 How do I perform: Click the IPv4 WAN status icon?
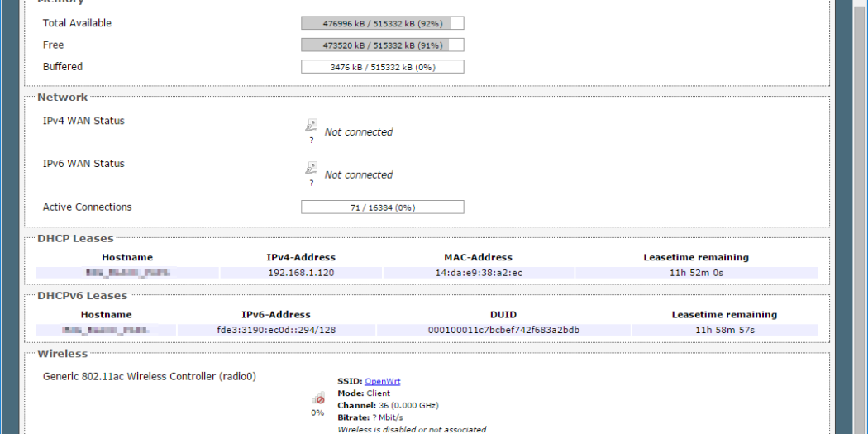(x=311, y=126)
